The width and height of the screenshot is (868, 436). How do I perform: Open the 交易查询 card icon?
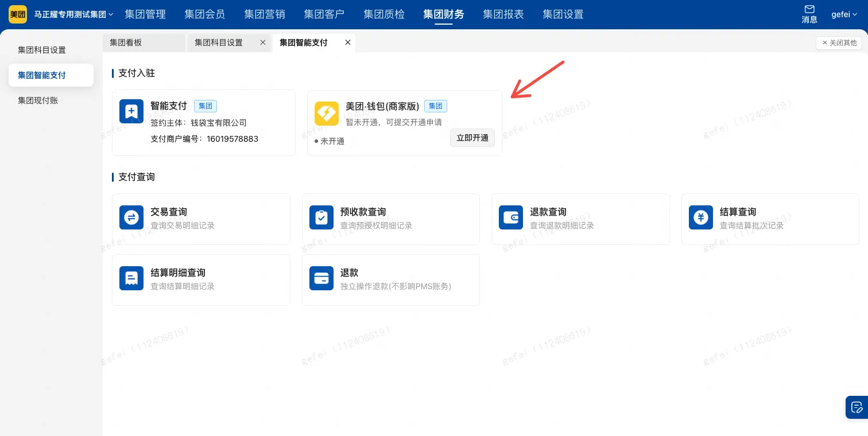click(x=131, y=217)
